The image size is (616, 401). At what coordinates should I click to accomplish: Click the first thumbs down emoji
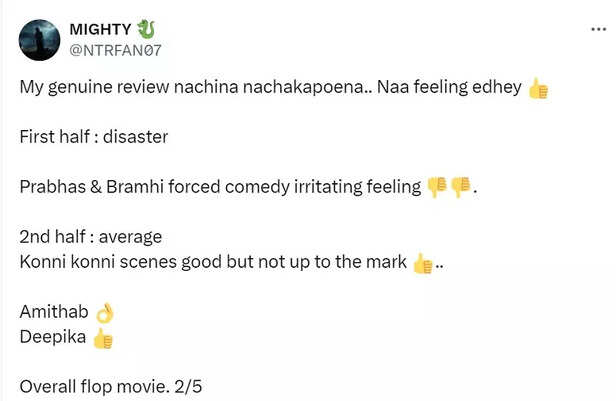click(x=436, y=187)
